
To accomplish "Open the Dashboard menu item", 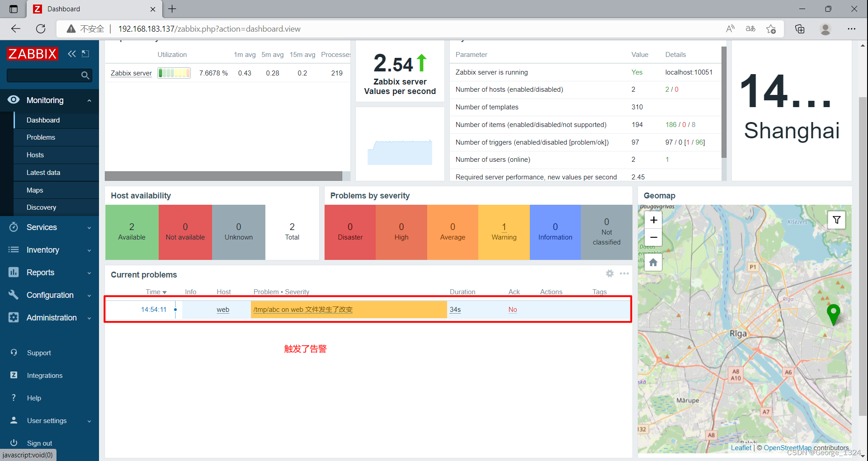I will [56, 120].
